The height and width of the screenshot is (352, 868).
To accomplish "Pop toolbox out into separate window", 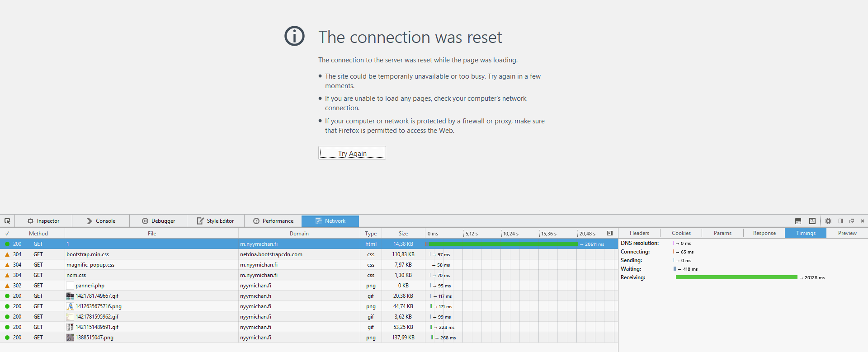I will pyautogui.click(x=852, y=221).
